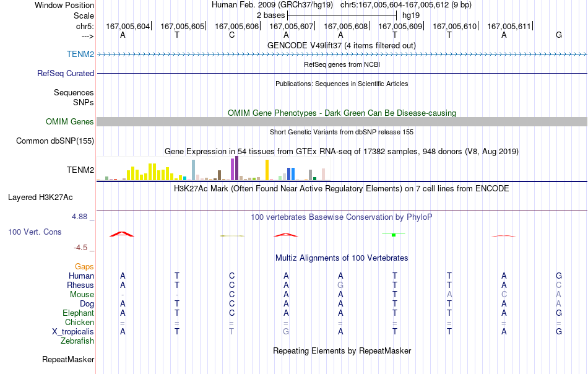Select the X_tropicalis species label
The width and height of the screenshot is (588, 374).
[x=73, y=332]
